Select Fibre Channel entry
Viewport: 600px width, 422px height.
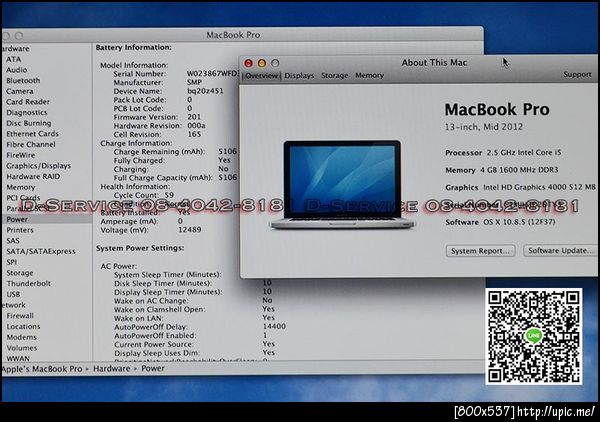31,145
